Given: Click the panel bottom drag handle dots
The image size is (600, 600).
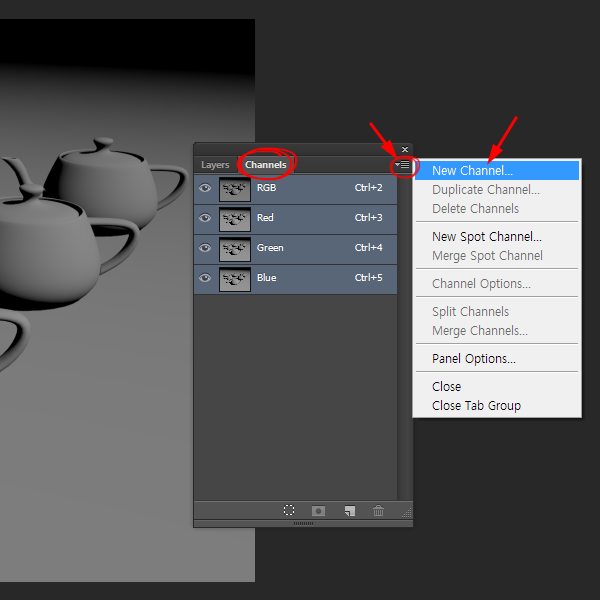Looking at the screenshot, I should (303, 523).
